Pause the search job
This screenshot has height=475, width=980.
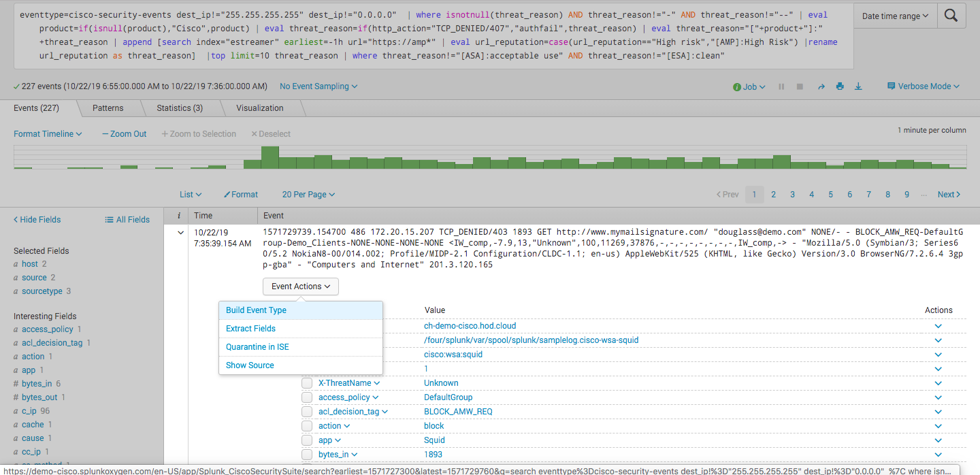[x=781, y=87]
